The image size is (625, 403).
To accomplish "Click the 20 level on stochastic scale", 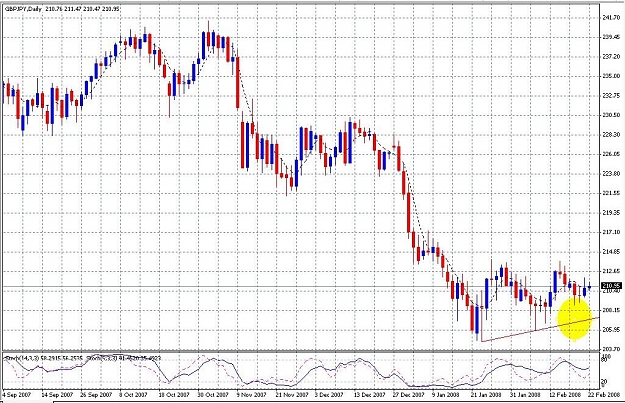I will point(605,381).
